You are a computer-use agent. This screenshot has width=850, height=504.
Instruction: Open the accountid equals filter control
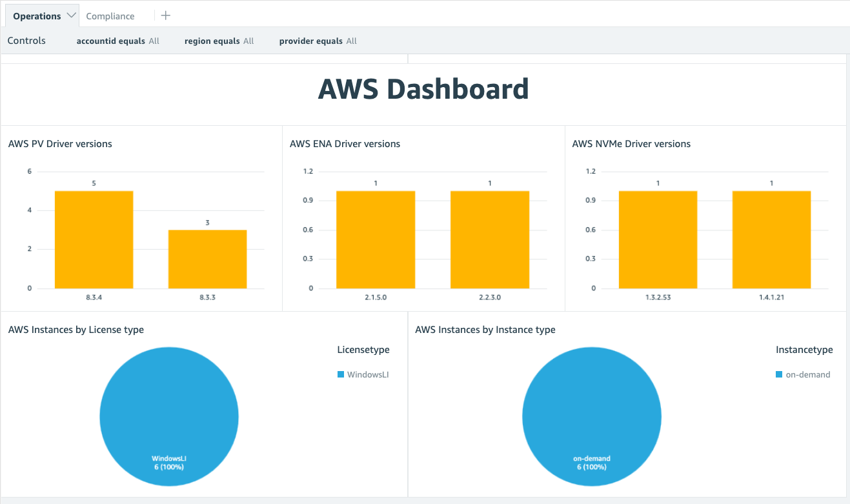coord(117,41)
